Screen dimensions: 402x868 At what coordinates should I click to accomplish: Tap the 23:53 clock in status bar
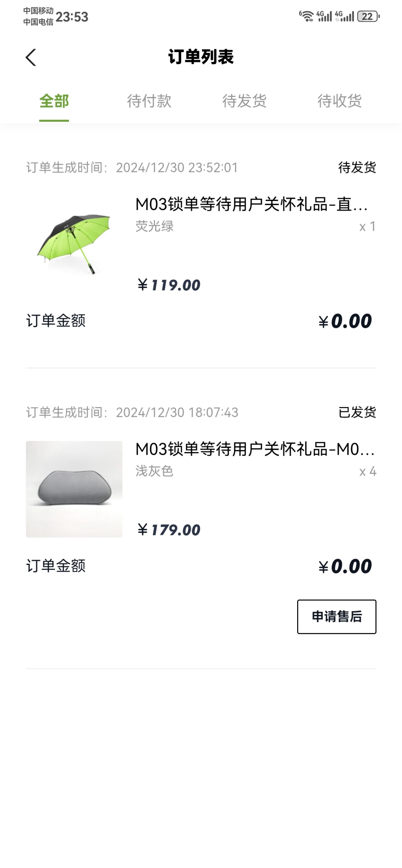72,17
